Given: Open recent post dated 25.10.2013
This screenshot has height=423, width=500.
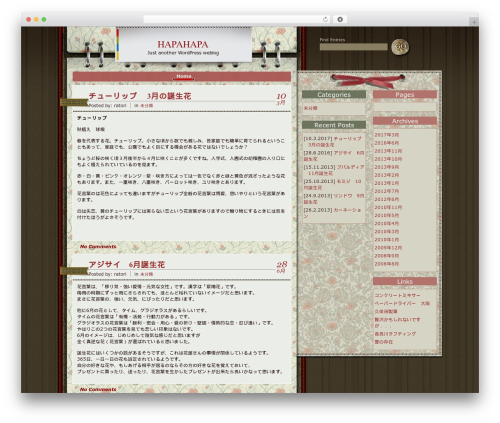Looking at the screenshot, I should pyautogui.click(x=333, y=185).
